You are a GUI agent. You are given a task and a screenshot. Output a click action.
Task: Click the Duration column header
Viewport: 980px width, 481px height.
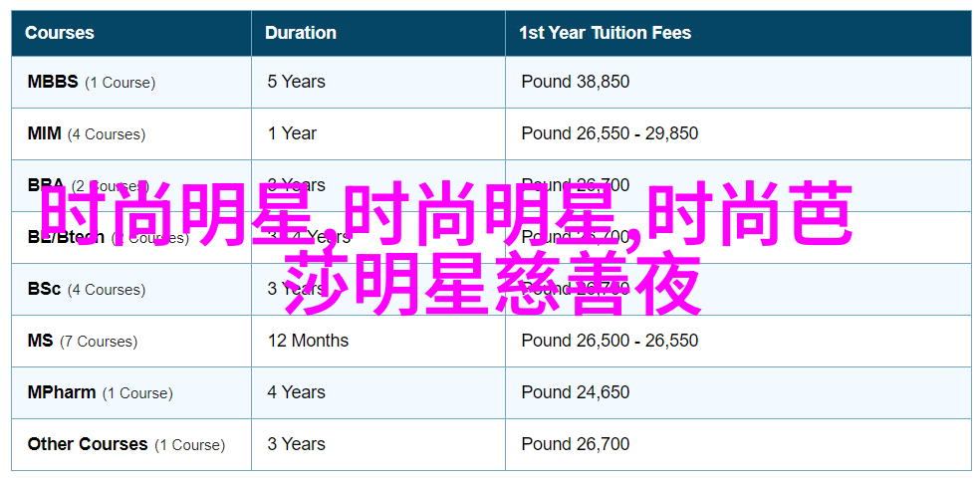300,33
